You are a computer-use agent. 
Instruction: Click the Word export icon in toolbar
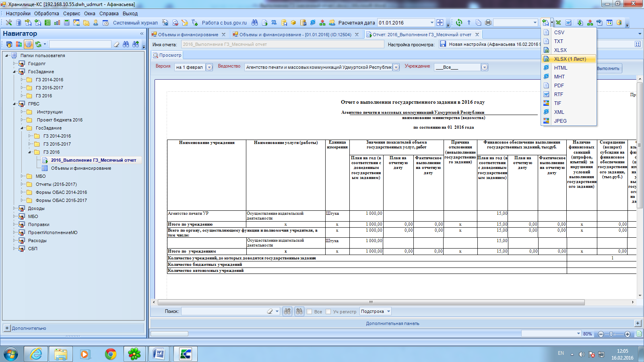568,23
